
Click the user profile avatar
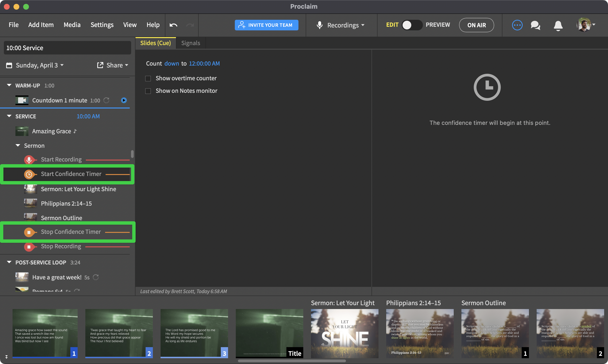click(584, 25)
